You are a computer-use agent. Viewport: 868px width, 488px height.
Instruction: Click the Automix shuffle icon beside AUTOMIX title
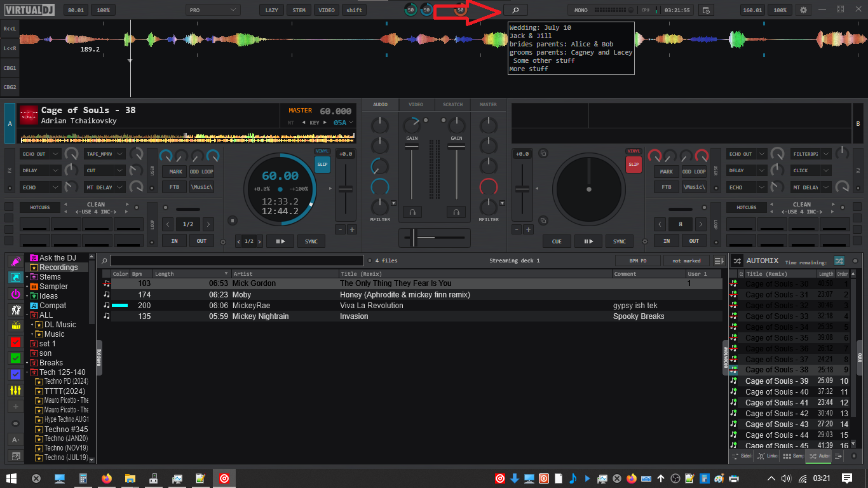(737, 261)
